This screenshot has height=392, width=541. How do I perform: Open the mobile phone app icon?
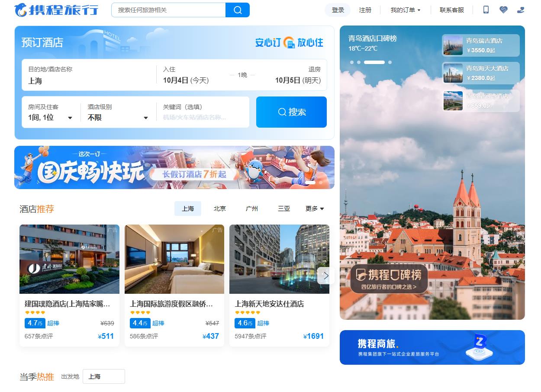pos(486,10)
